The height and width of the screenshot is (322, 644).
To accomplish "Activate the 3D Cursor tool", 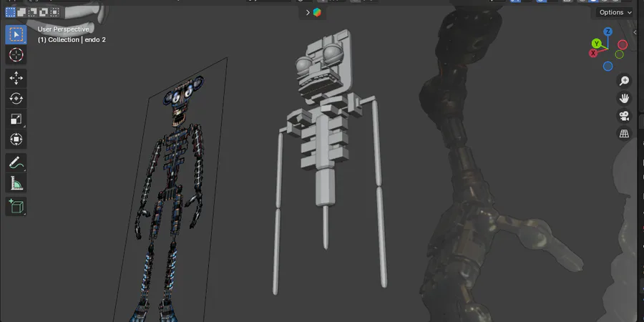I will (16, 54).
